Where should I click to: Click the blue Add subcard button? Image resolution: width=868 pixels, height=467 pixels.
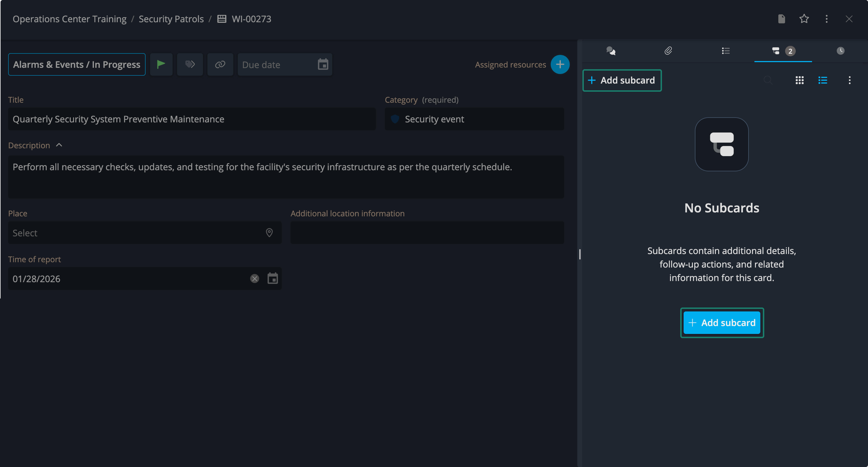point(722,323)
